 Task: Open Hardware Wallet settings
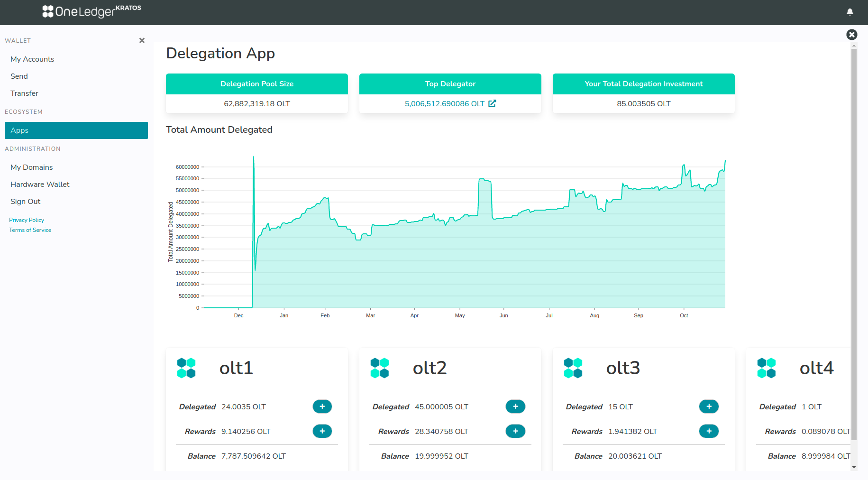pyautogui.click(x=40, y=185)
